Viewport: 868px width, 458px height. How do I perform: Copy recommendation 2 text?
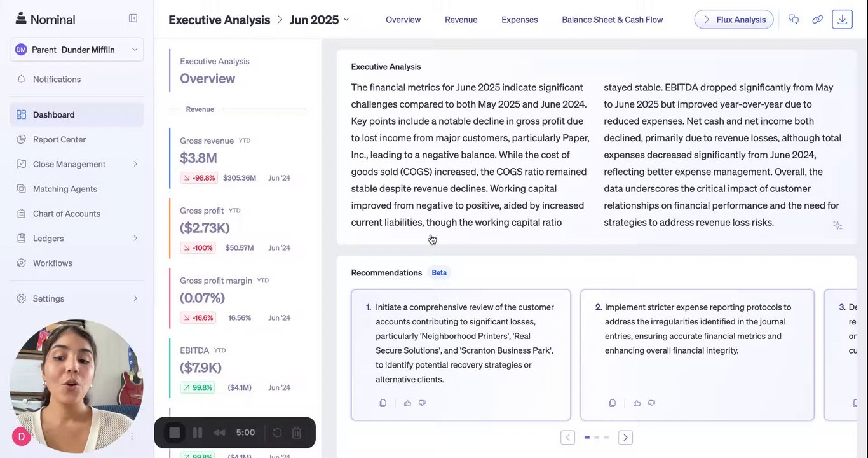[x=613, y=403]
